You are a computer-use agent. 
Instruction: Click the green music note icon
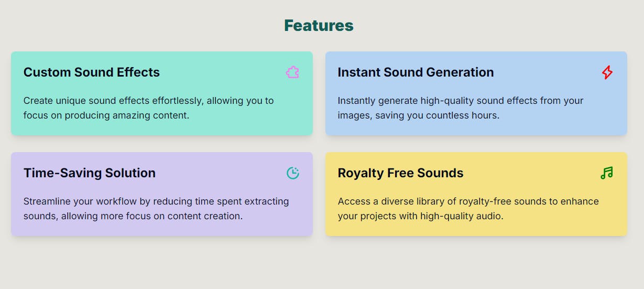[x=607, y=173]
